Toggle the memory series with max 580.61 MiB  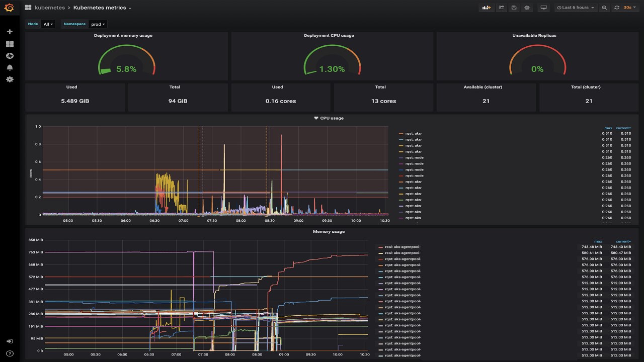tap(403, 253)
